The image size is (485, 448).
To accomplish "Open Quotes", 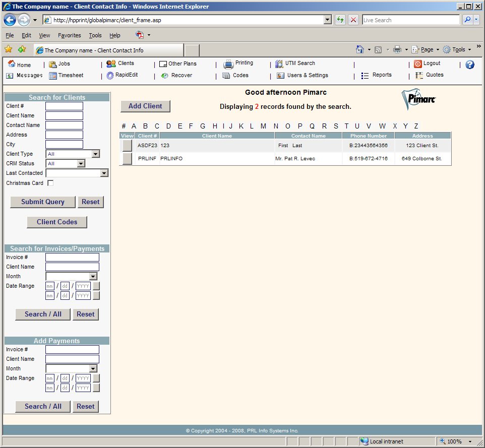I will click(x=430, y=75).
